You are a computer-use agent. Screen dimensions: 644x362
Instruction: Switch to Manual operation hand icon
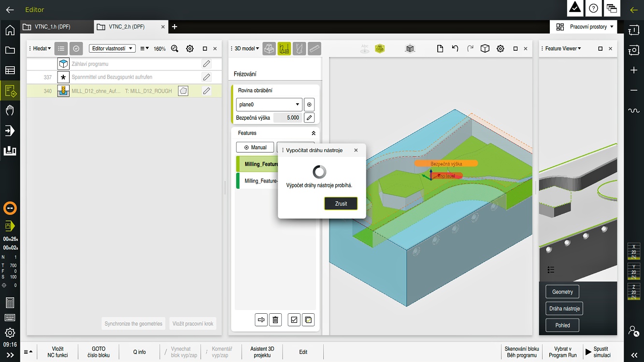[10, 111]
